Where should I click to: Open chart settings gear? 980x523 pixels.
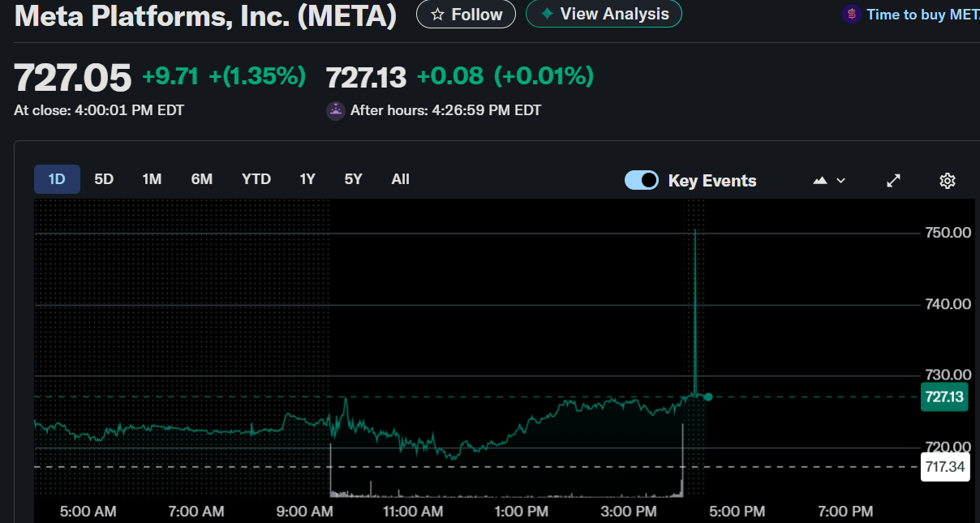point(947,180)
